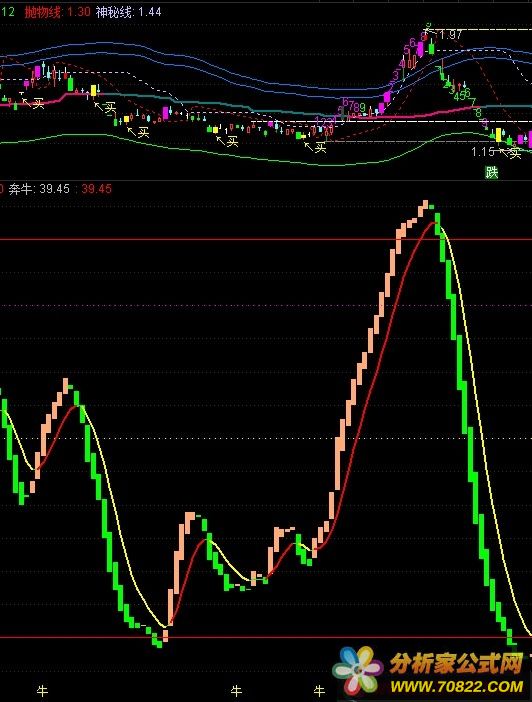Click the second 买 marker from the left
Viewport: 532px width, 702px height.
106,107
